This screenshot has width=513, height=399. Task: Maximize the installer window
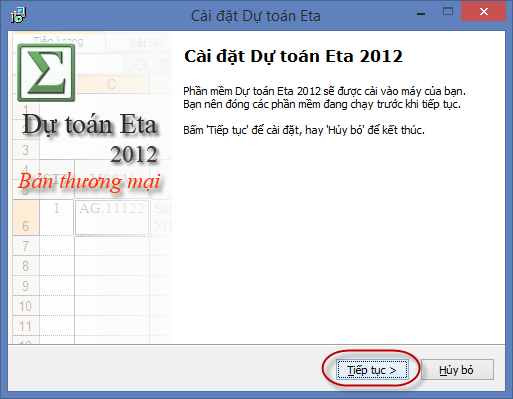[448, 12]
